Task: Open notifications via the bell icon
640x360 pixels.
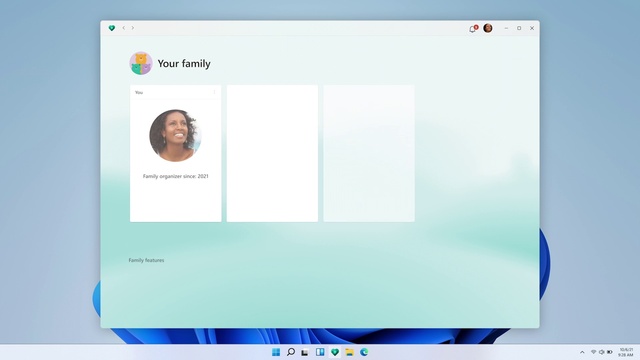Action: (x=473, y=29)
